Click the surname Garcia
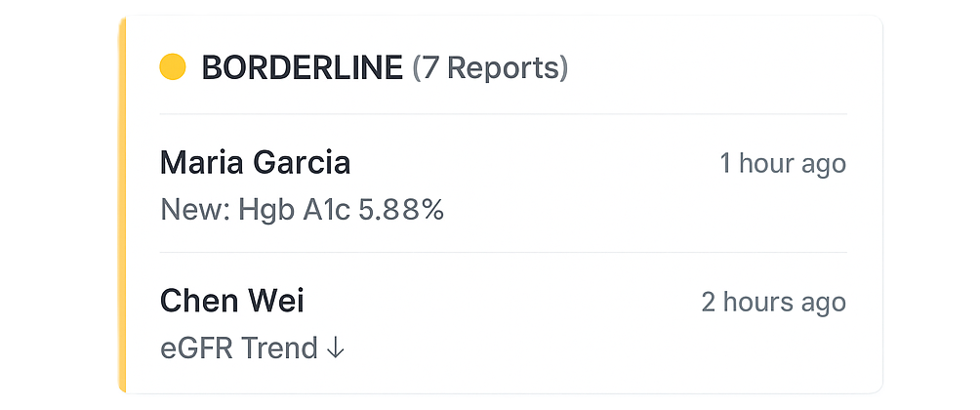Viewport: 980px width, 410px height. click(302, 162)
